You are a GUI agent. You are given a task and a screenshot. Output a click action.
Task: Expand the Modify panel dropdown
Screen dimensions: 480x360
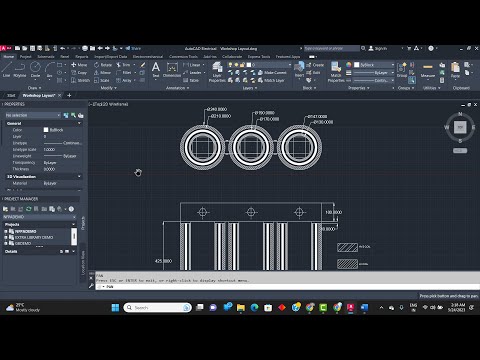point(109,88)
